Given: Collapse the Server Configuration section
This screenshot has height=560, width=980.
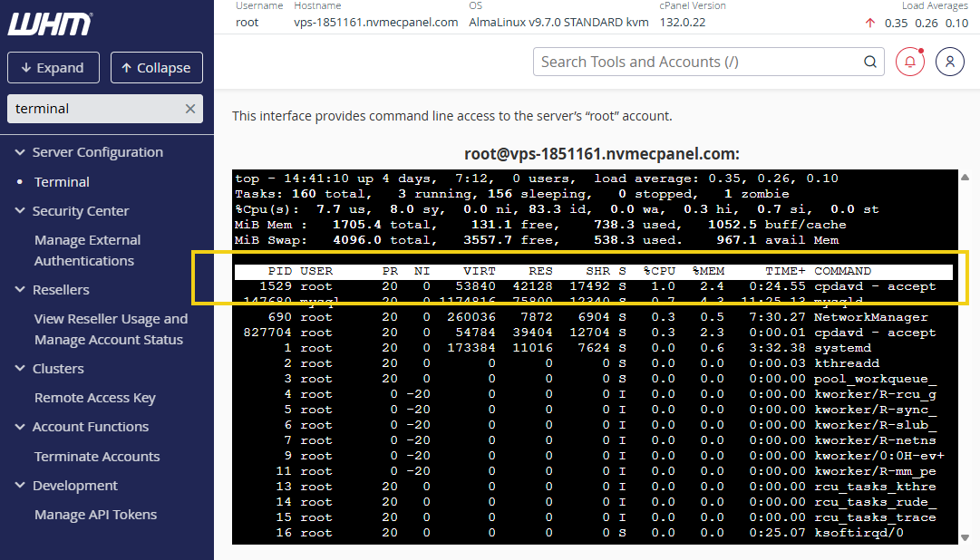Looking at the screenshot, I should [20, 152].
